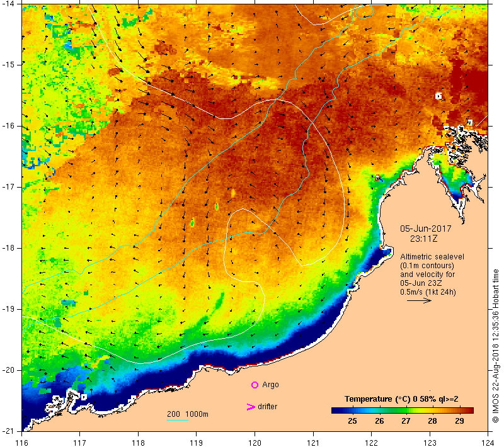
Task: Click the 'drifter' legend label
Action: click(267, 407)
